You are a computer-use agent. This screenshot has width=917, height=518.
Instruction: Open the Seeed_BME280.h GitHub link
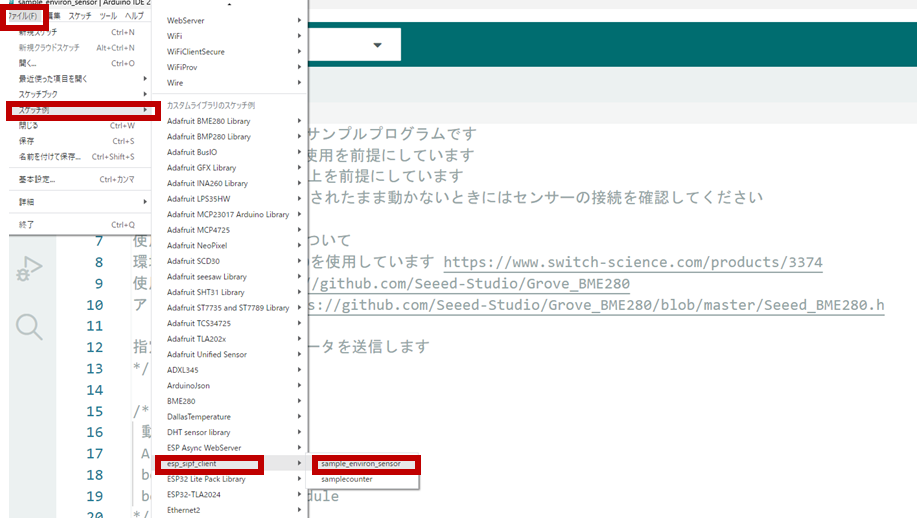click(597, 305)
